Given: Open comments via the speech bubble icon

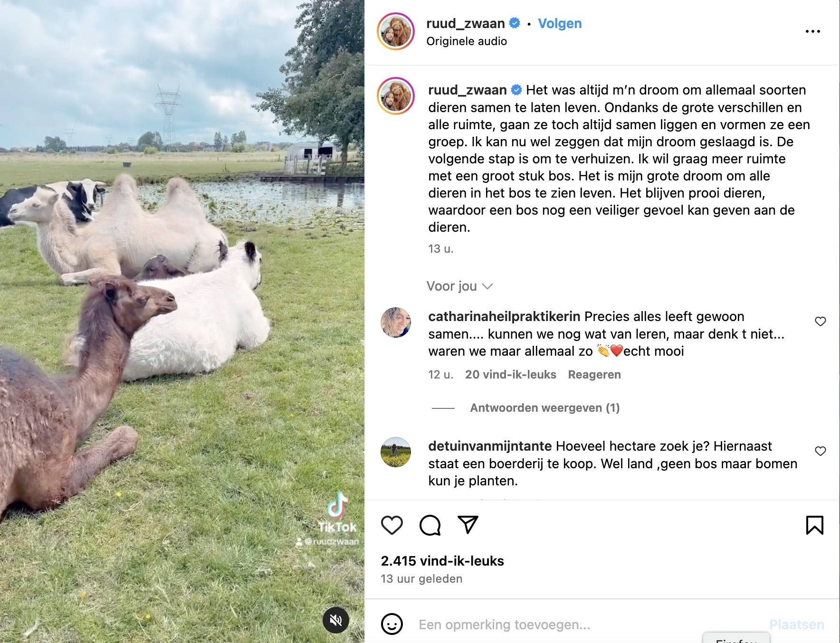Looking at the screenshot, I should [x=430, y=525].
